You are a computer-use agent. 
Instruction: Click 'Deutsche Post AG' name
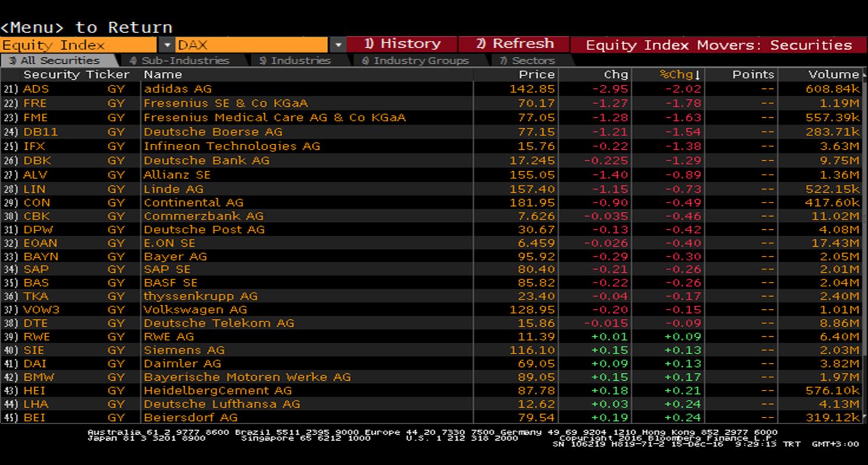pos(204,229)
